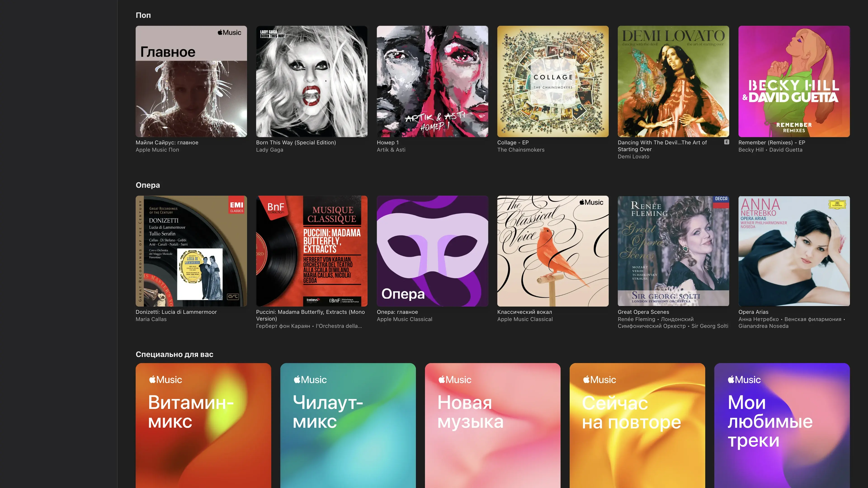Open Great Opera Scenes album by Renée Fleming
Screen dimensions: 868x488
coord(673,251)
